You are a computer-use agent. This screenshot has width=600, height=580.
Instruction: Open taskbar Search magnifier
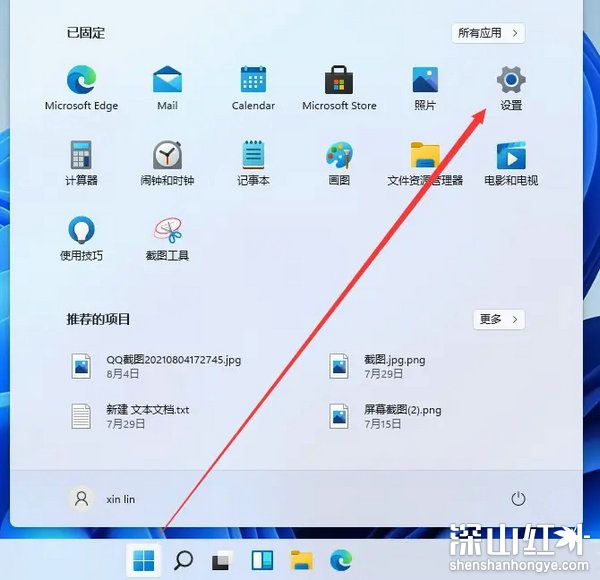pos(183,560)
